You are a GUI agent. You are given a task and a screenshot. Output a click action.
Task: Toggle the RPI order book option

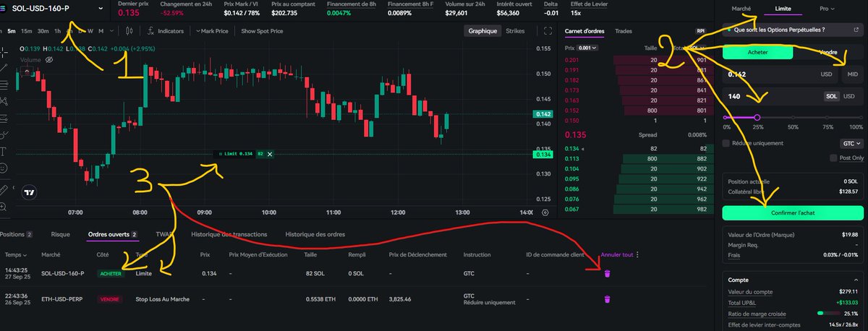(x=700, y=31)
